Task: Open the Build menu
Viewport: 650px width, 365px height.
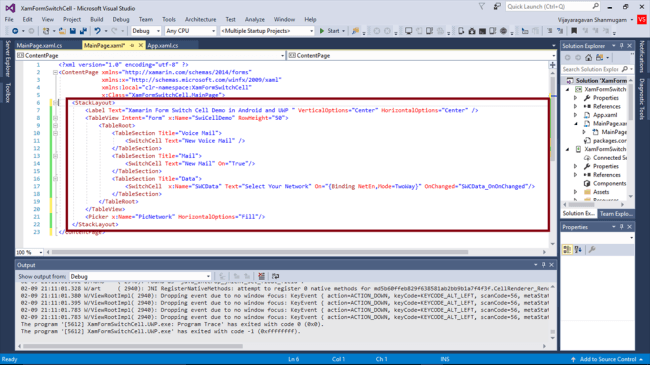Action: pos(97,19)
